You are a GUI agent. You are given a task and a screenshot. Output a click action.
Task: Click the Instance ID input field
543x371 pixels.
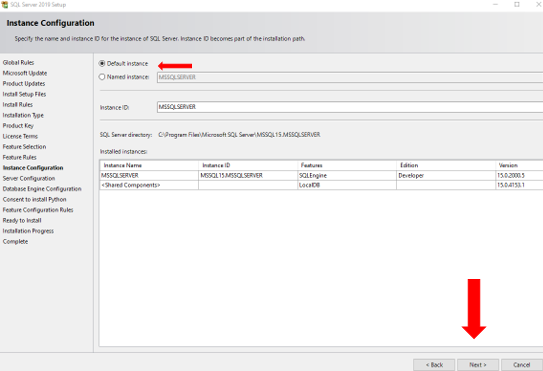coord(350,107)
